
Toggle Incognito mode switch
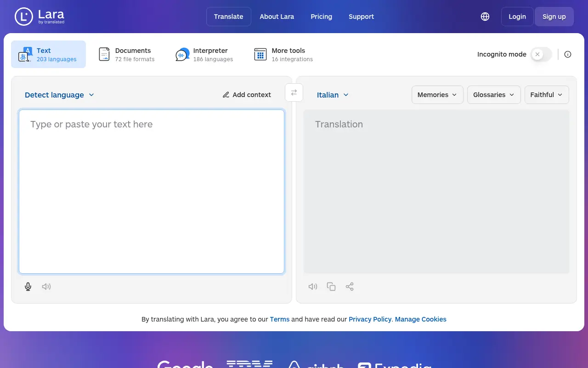tap(541, 54)
